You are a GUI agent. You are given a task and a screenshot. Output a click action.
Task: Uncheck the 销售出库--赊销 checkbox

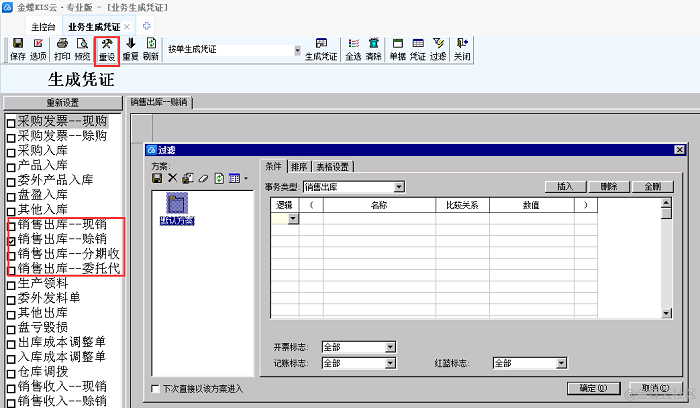[x=11, y=241]
